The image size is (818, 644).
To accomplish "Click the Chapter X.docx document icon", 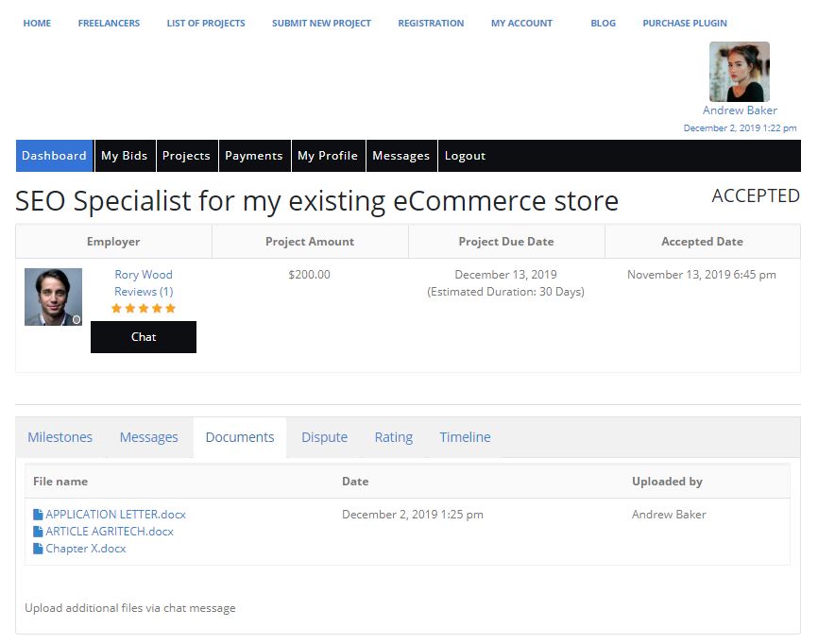I will [38, 549].
